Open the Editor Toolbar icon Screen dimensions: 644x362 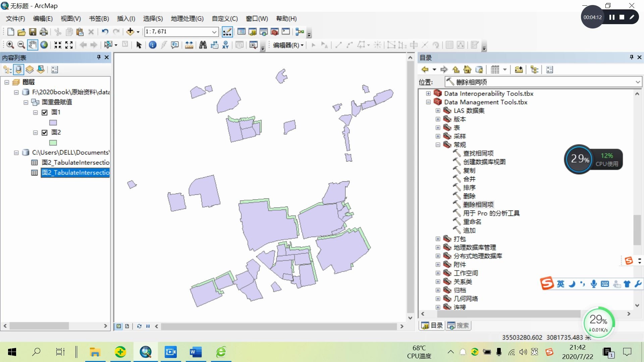(227, 32)
